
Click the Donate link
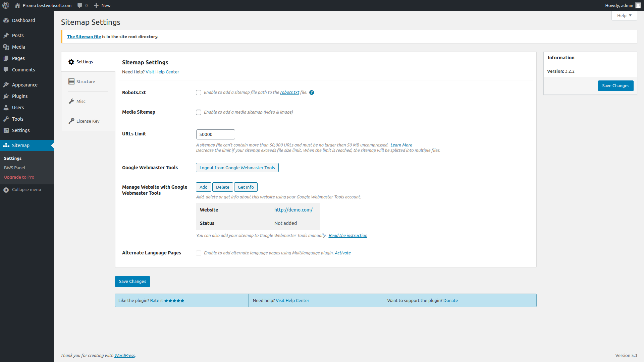coord(450,301)
